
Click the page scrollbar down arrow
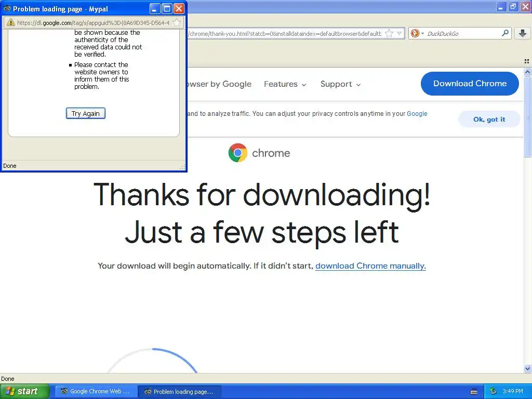pyautogui.click(x=527, y=368)
